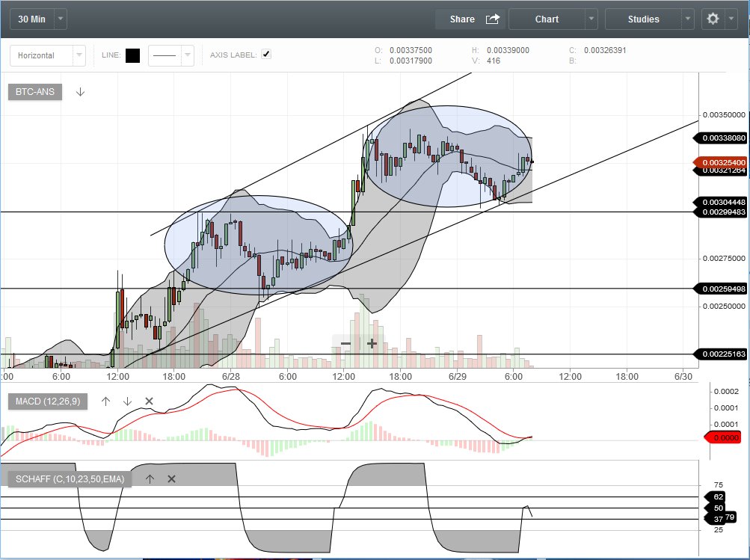Click the red 0.00325400 current price label
The width and height of the screenshot is (750, 560).
pos(721,162)
